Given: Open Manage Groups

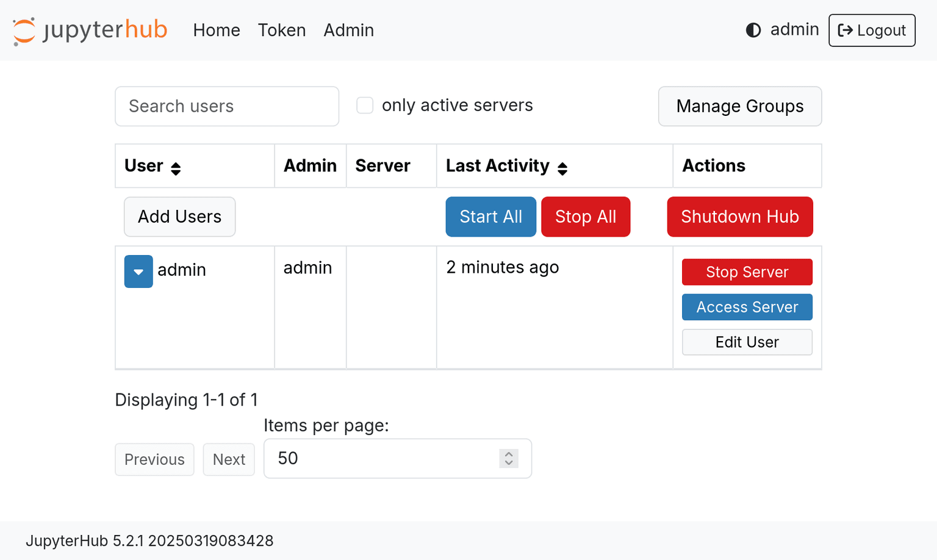Looking at the screenshot, I should coord(740,106).
